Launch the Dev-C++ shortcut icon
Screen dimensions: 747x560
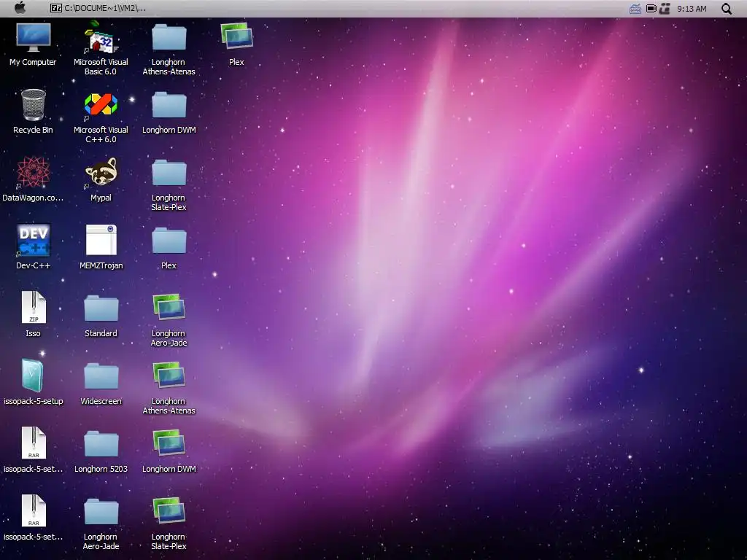click(x=34, y=241)
